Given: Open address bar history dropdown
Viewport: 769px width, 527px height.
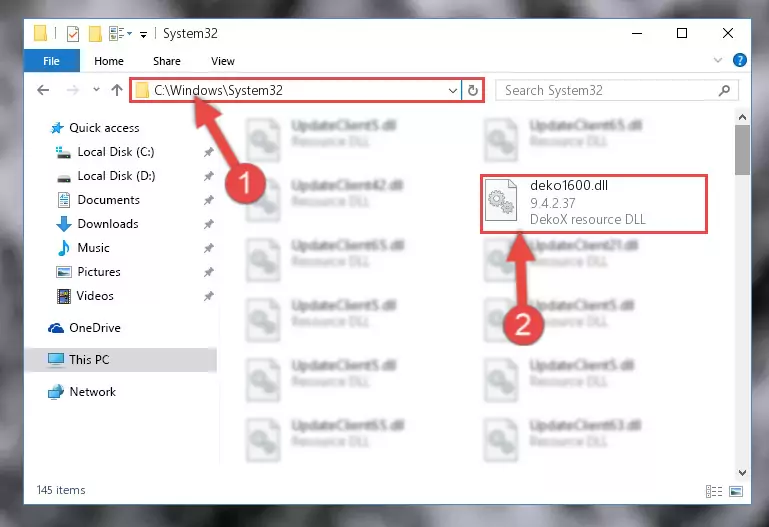Looking at the screenshot, I should [453, 91].
